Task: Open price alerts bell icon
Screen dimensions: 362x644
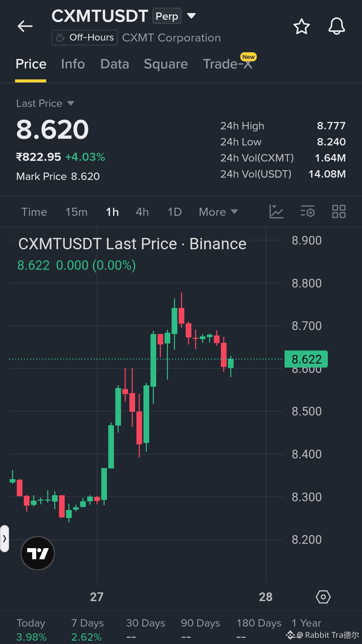Action: coord(337,26)
